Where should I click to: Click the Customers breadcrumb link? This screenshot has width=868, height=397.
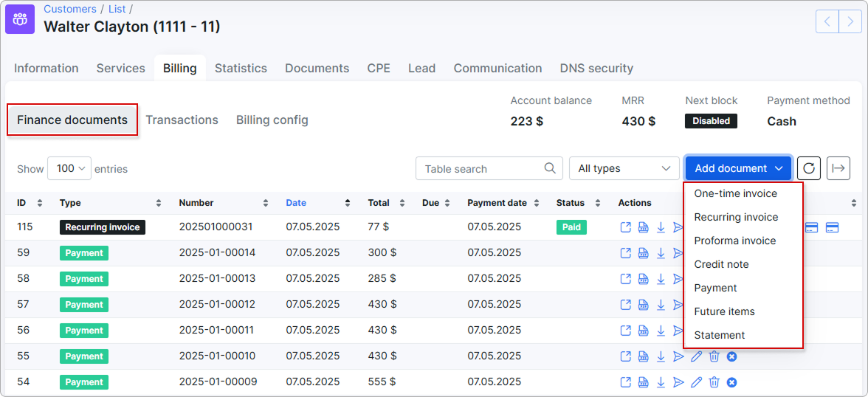coord(69,9)
